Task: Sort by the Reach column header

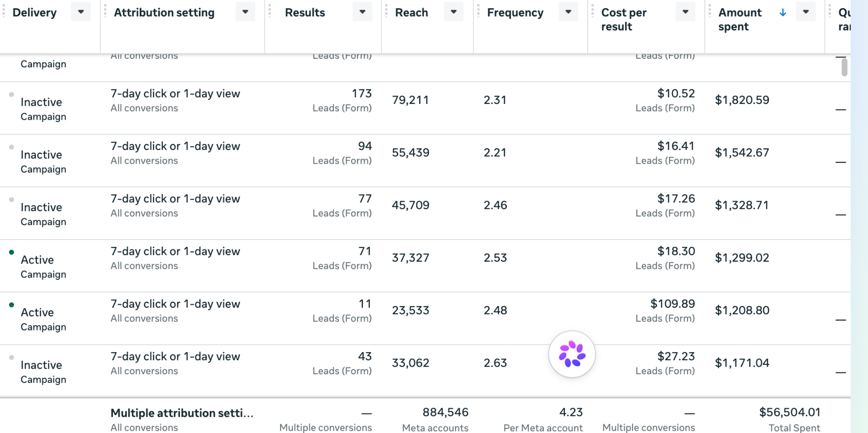Action: point(411,13)
